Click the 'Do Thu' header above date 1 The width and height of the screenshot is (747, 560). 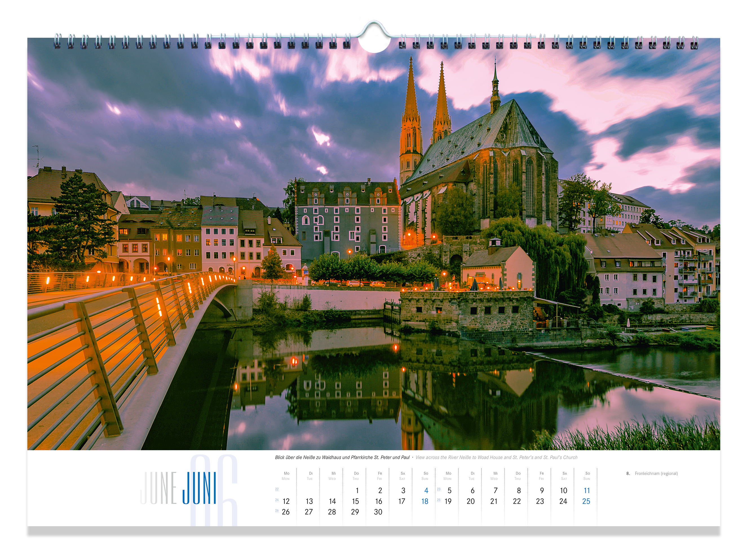356,476
